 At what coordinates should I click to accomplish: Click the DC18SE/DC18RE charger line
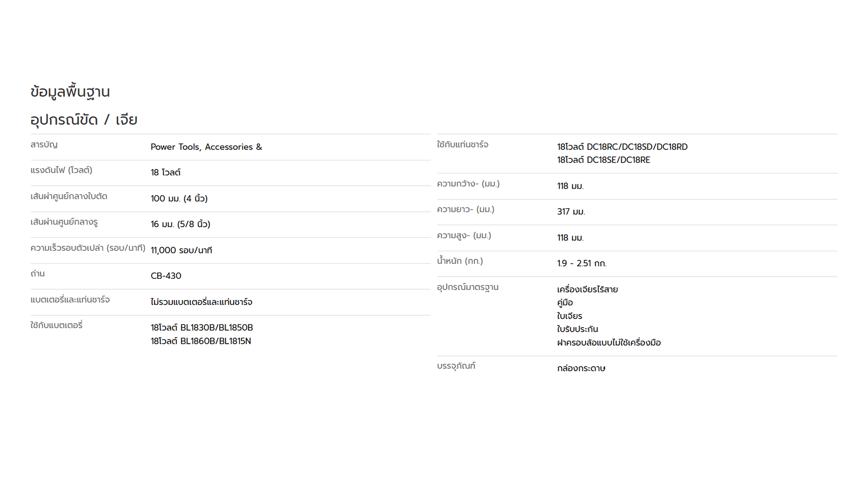coord(604,160)
